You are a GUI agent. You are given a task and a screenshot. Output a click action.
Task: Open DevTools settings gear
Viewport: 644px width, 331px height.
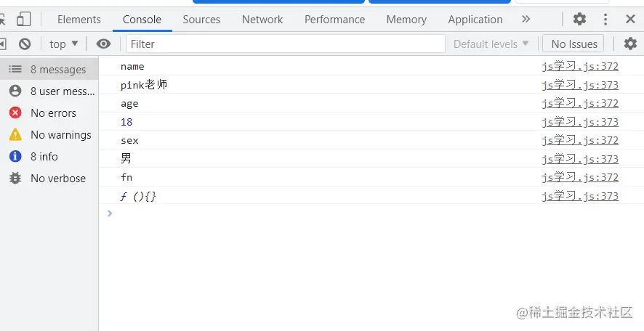(579, 19)
